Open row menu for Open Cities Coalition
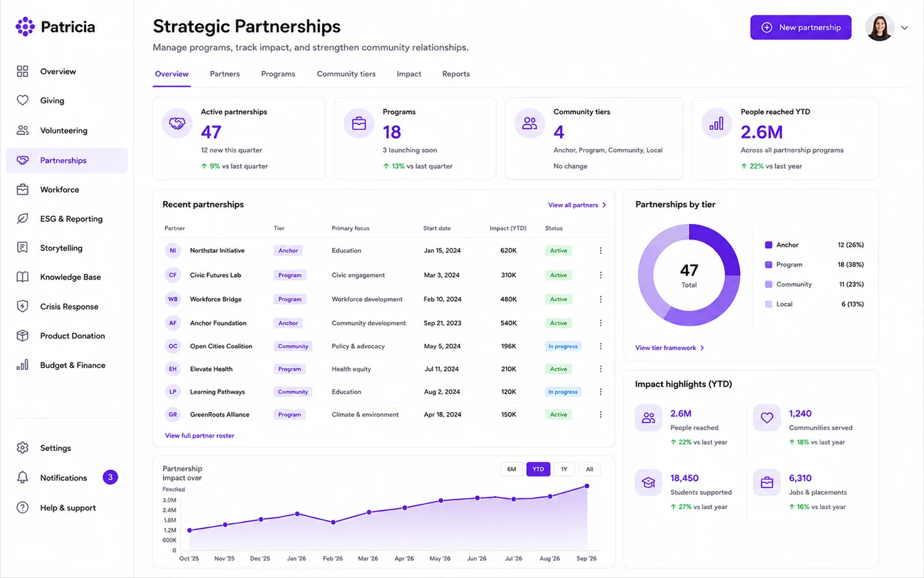This screenshot has width=924, height=578. pyautogui.click(x=601, y=346)
